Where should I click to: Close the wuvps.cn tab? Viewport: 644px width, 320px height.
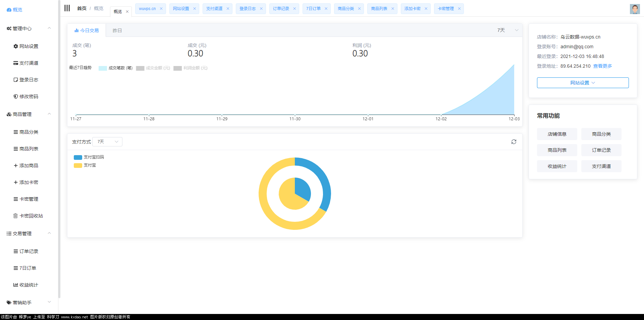[161, 9]
